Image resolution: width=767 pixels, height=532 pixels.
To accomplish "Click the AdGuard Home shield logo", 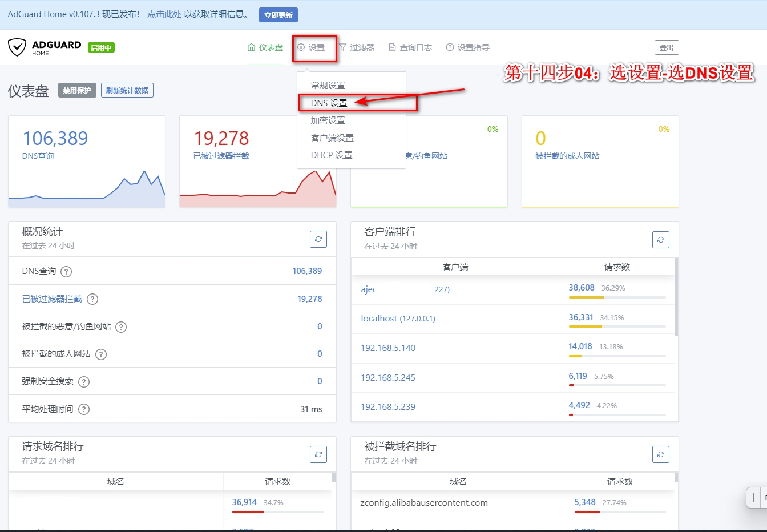I will 17,47.
